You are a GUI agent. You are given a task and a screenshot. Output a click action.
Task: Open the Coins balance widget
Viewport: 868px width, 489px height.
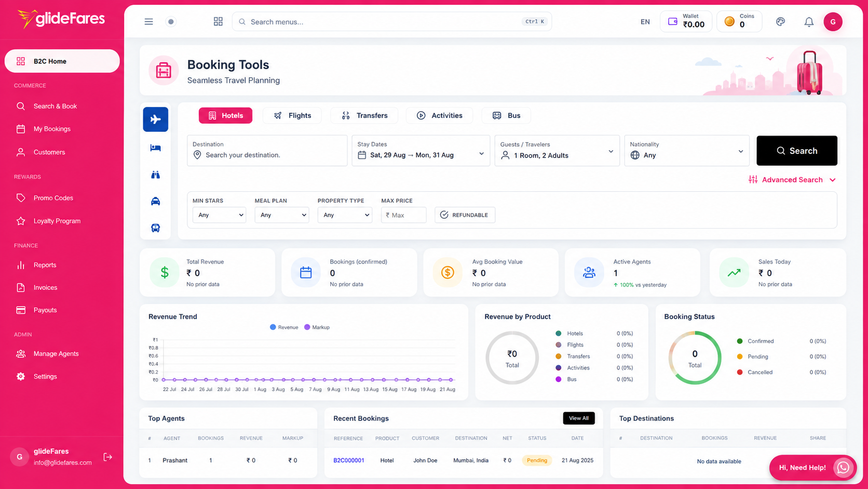739,21
